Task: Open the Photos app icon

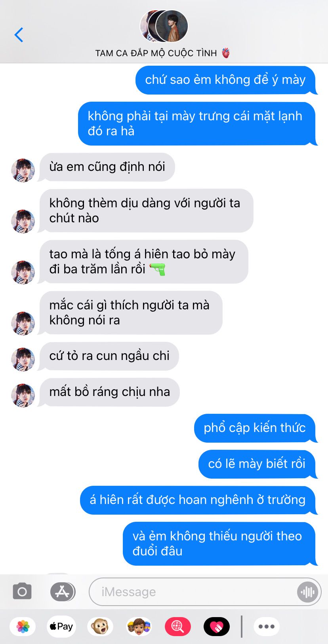Action: click(23, 627)
